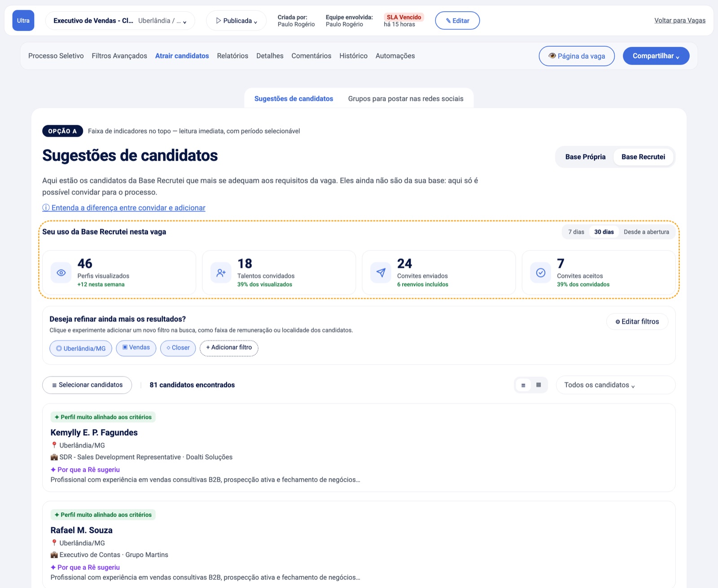Toggle the Uberlândia/MG filter chip
The width and height of the screenshot is (718, 588).
click(x=81, y=348)
